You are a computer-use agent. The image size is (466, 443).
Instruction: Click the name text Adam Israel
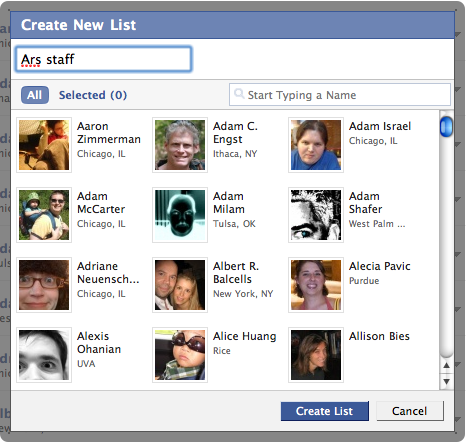click(380, 126)
